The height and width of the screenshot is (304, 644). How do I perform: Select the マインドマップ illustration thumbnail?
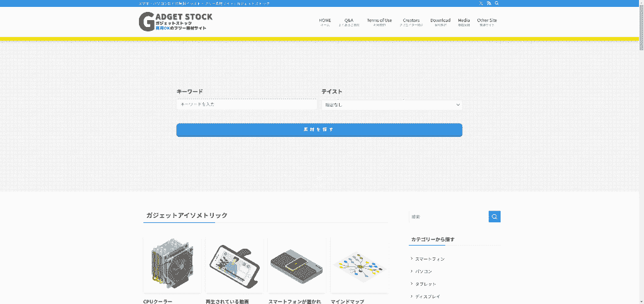coord(359,265)
